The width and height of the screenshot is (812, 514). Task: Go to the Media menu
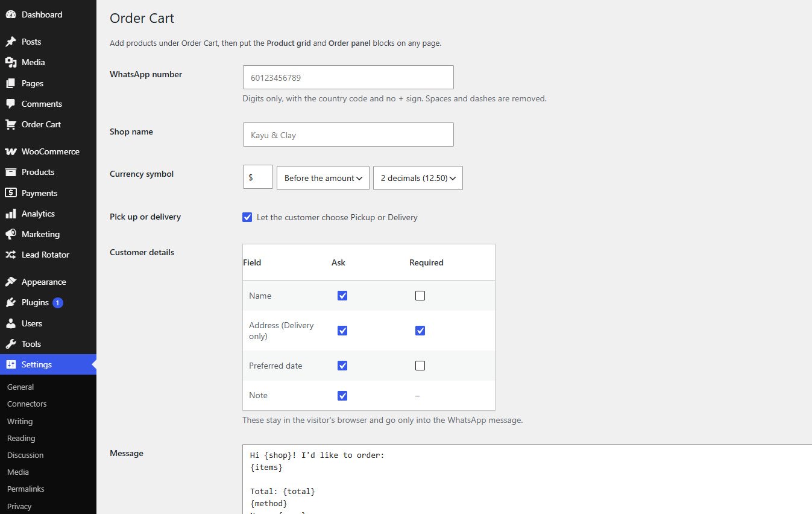48,62
